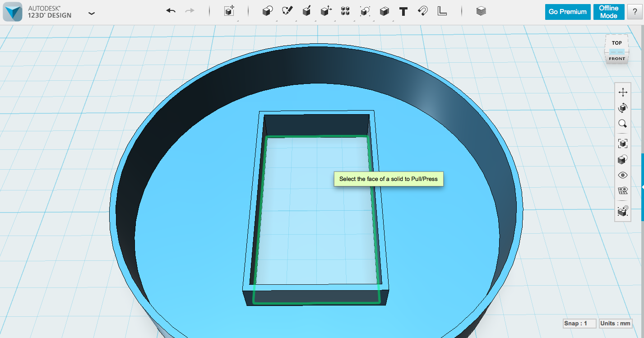Toggle Hide/Show with the eye icon
Viewport: 644px width, 338px height.
point(622,175)
